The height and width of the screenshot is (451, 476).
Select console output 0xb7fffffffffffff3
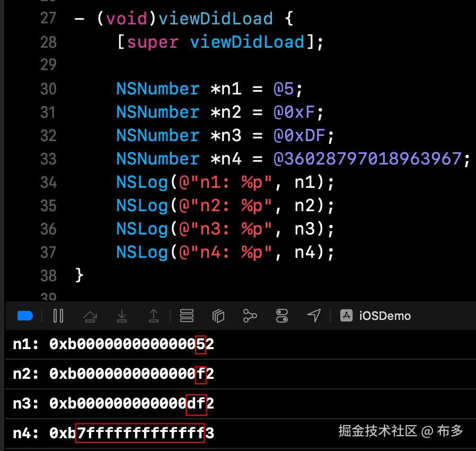click(x=132, y=433)
